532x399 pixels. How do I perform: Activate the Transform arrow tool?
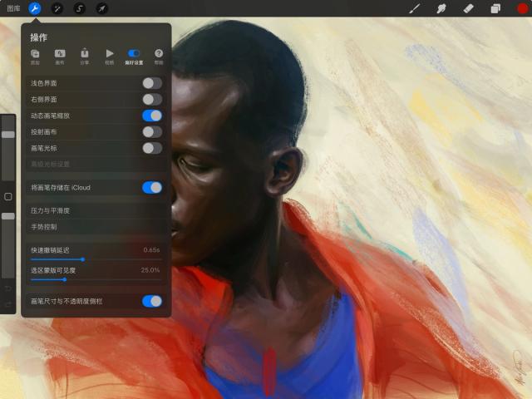tap(101, 8)
